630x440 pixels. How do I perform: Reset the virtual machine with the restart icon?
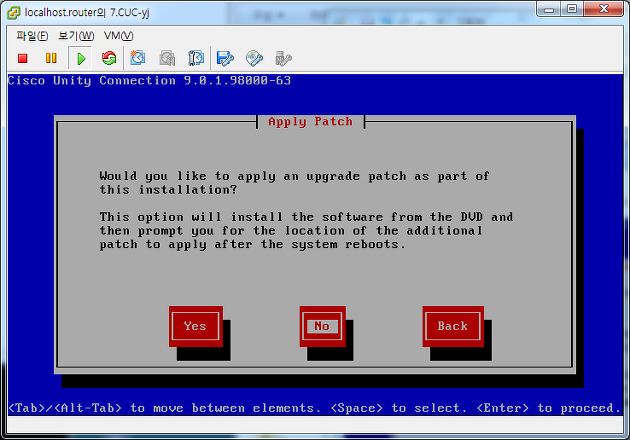coord(109,58)
